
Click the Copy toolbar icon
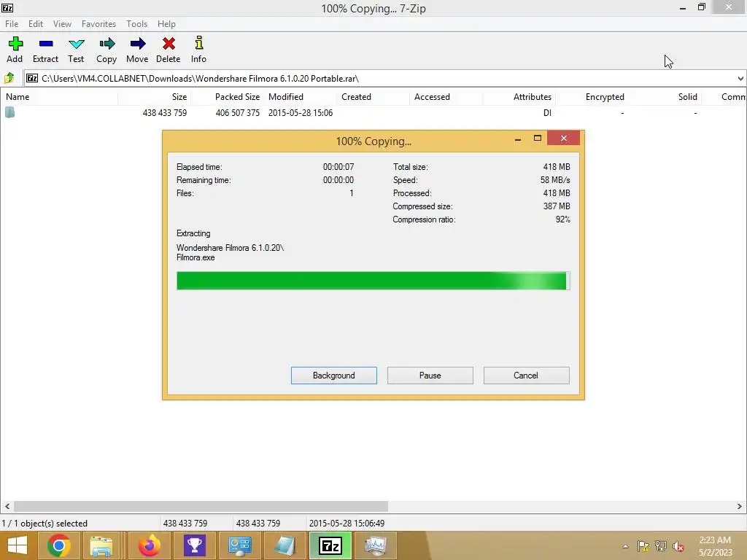(107, 50)
